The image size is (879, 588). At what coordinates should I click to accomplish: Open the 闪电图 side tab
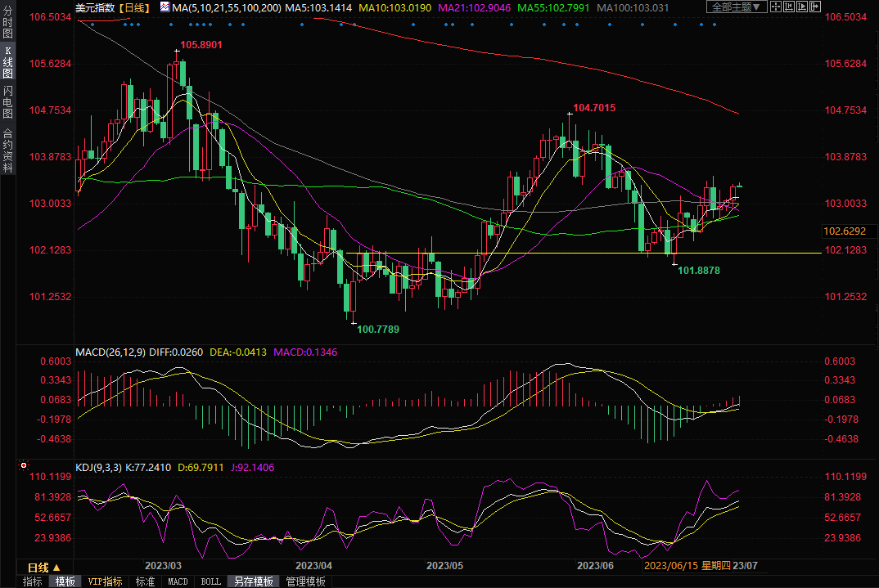pos(7,102)
